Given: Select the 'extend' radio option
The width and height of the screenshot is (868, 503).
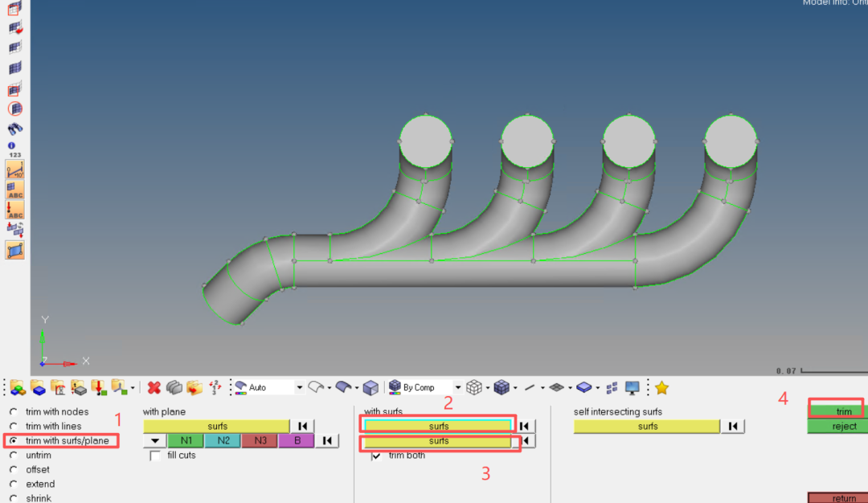Looking at the screenshot, I should point(14,484).
